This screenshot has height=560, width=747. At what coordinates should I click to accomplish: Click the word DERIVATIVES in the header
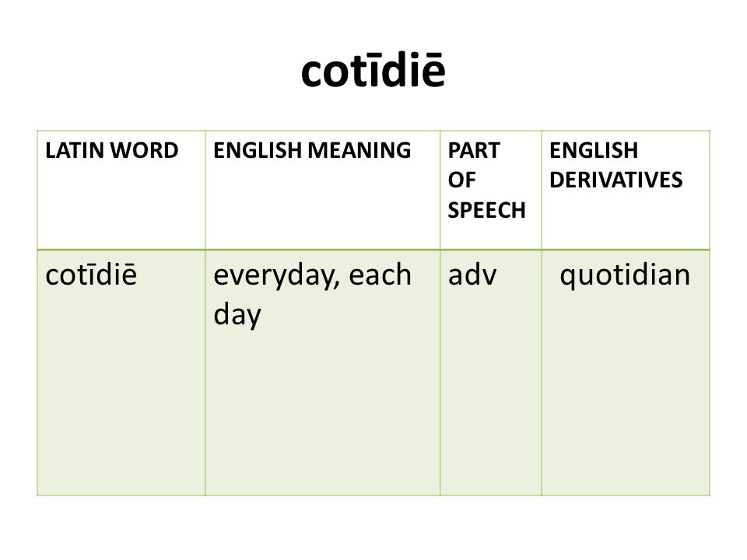point(616,180)
